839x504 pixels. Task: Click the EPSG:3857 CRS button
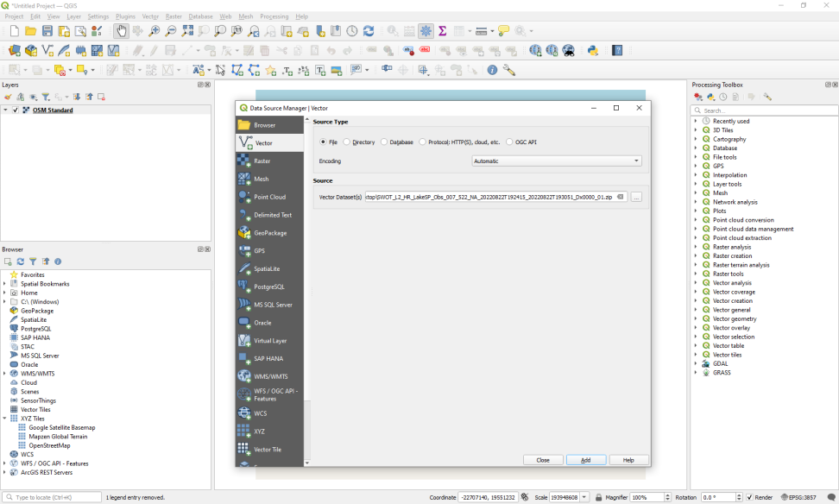click(798, 497)
